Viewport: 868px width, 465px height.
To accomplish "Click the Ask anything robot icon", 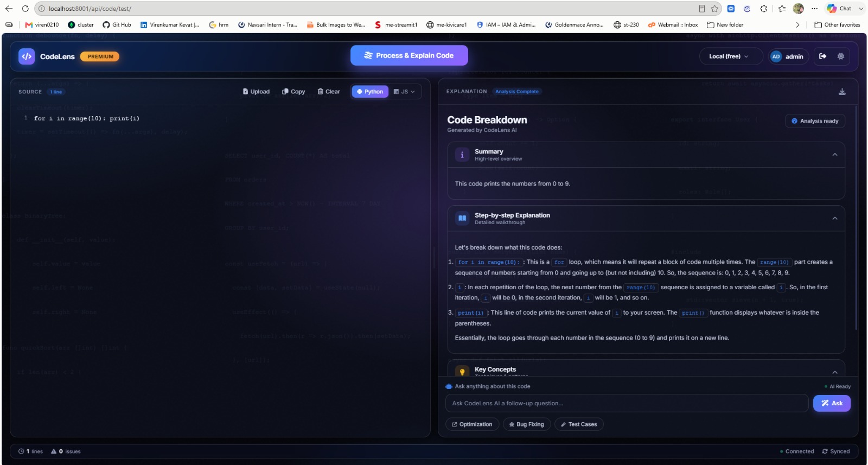I will [x=449, y=386].
